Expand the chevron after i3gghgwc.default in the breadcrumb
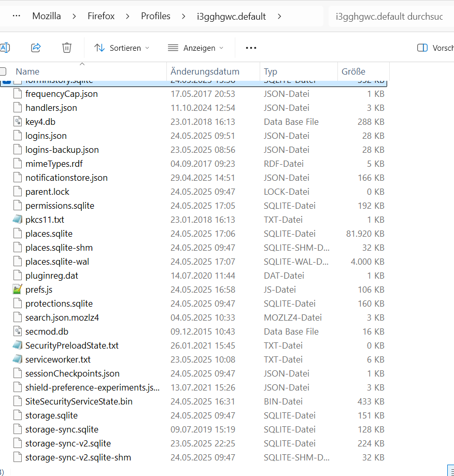This screenshot has height=476, width=454. click(x=280, y=16)
